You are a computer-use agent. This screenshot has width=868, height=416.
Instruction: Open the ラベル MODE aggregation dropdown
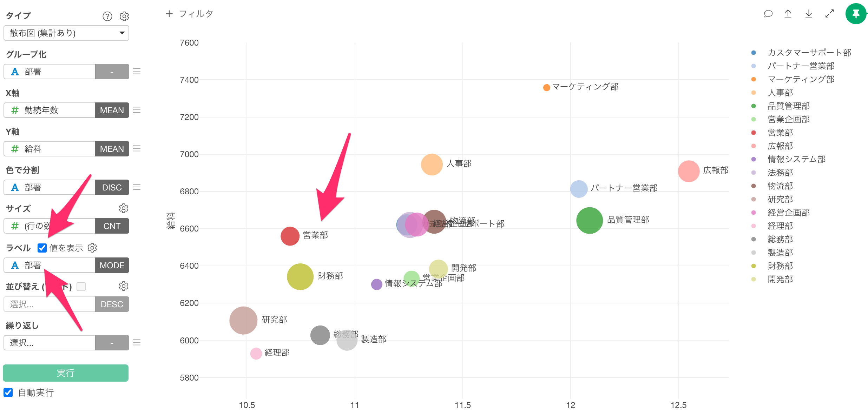click(112, 266)
